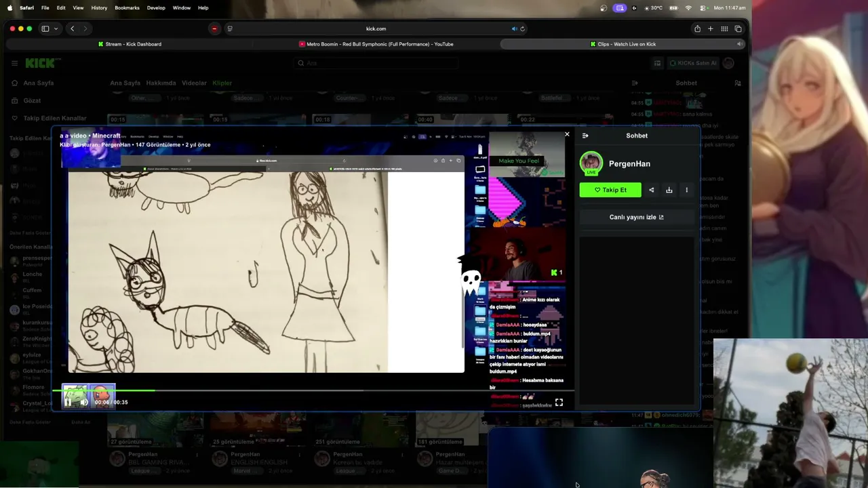Open the Kick user avatar menu

click(x=728, y=63)
